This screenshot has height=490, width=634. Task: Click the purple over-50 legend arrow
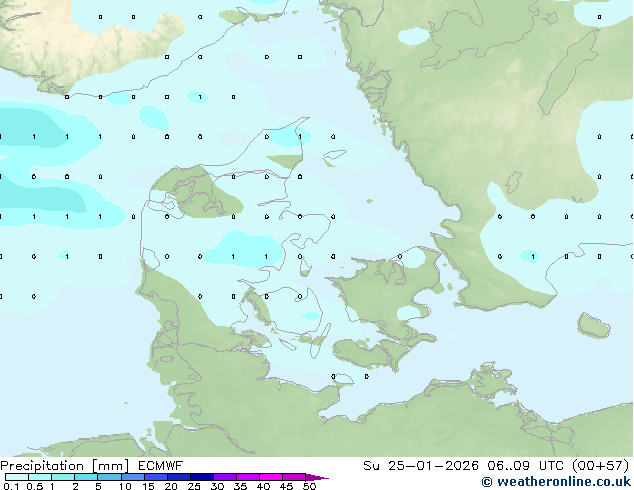(317, 477)
